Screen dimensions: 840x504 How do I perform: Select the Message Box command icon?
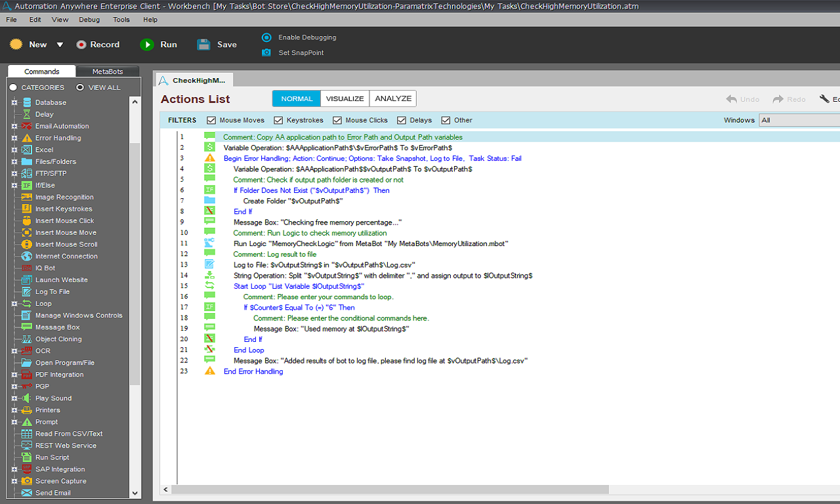27,327
